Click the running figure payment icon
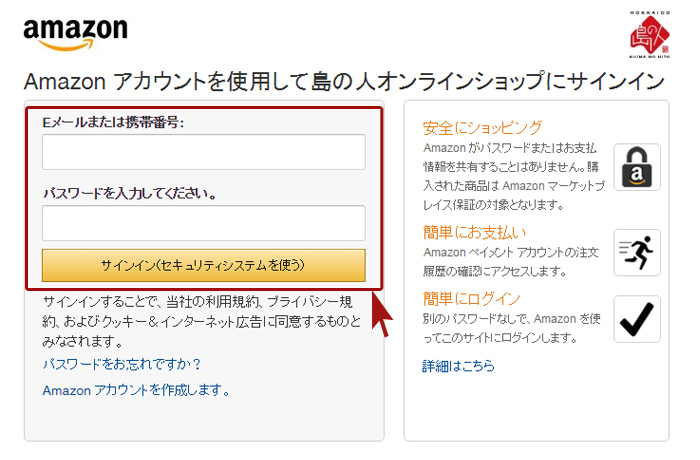700x460 pixels. 637,253
